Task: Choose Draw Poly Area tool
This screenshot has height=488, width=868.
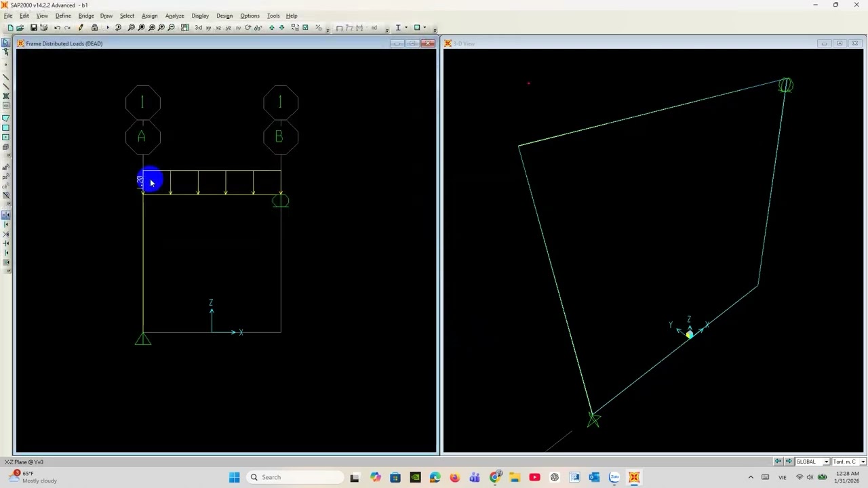Action: click(x=6, y=119)
